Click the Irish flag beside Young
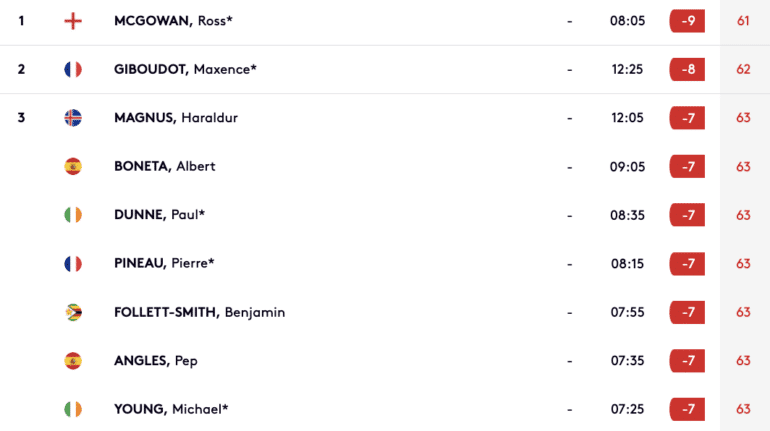This screenshot has height=431, width=770. (x=73, y=409)
